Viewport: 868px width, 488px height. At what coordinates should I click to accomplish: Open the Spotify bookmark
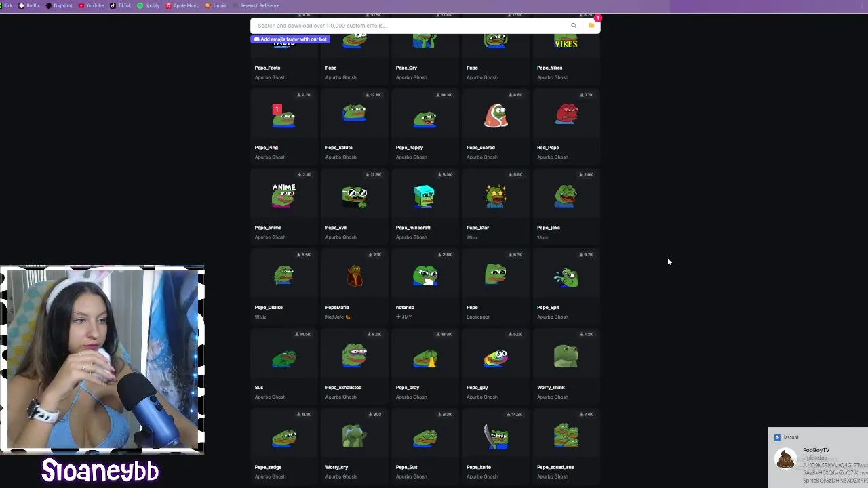tap(149, 5)
